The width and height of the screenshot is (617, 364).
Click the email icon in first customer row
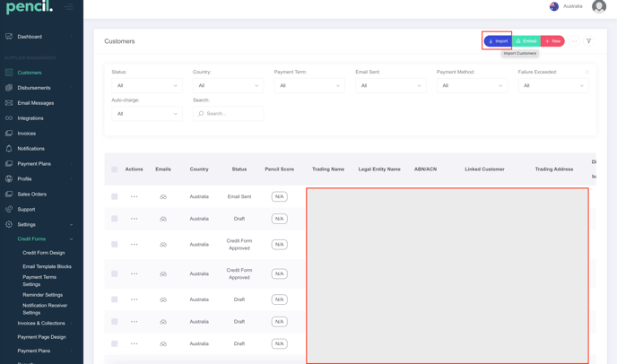point(163,196)
